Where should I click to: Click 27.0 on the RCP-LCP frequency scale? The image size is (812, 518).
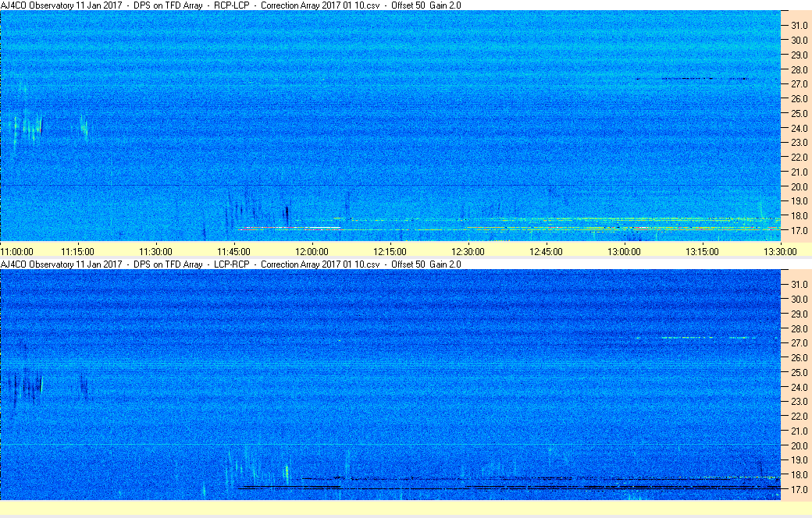point(799,83)
